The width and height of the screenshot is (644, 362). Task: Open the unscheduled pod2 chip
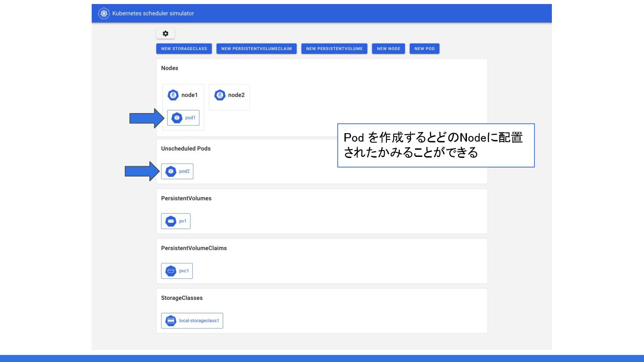coord(177,171)
